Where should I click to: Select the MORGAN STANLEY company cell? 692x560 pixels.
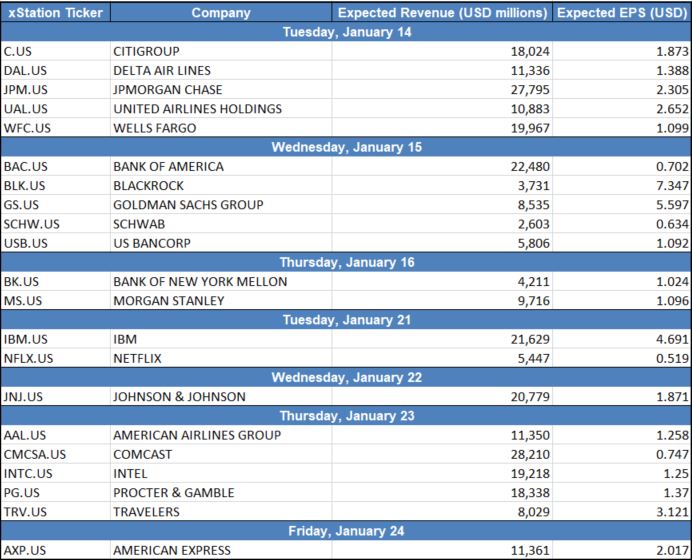(x=168, y=301)
